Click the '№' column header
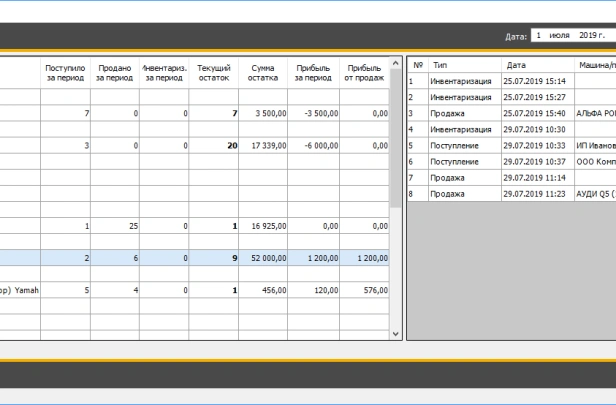 click(x=417, y=64)
